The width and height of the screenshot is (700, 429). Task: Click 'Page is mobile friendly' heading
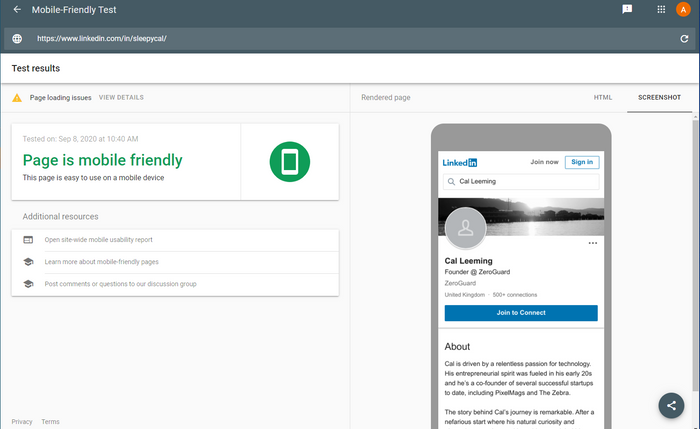102,160
